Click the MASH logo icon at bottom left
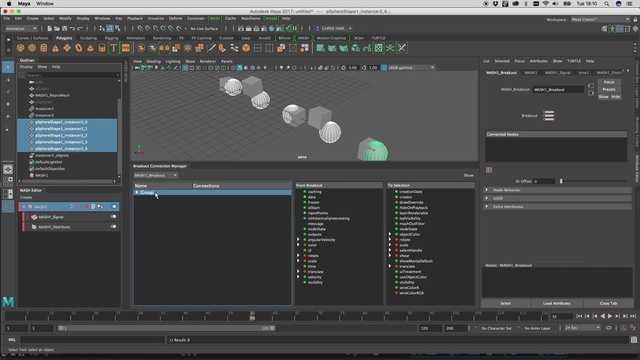 coord(8,302)
